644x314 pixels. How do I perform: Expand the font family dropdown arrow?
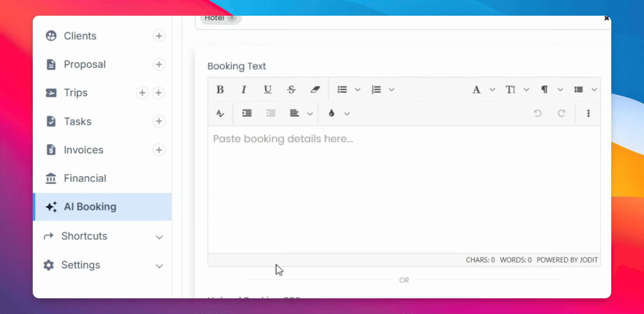coord(492,89)
